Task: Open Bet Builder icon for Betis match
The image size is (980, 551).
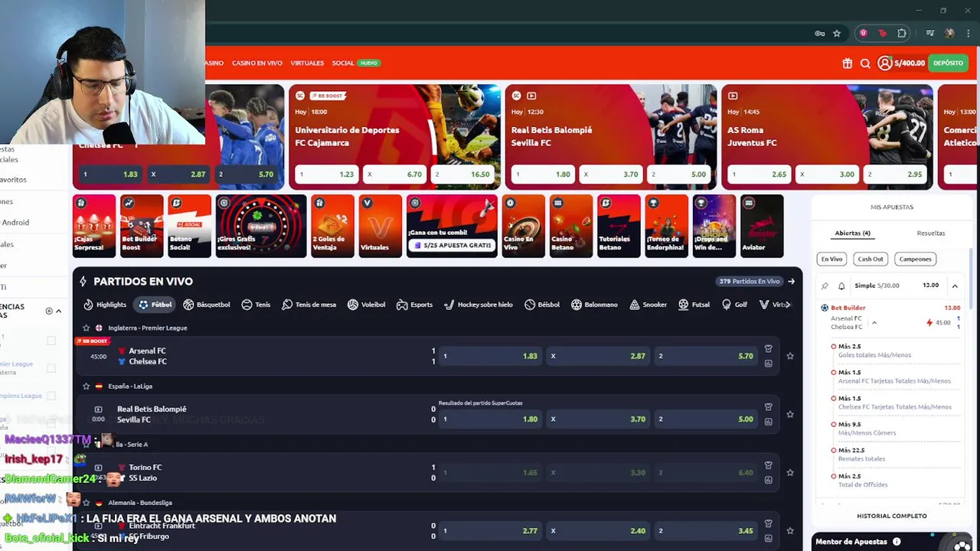Action: pos(768,406)
